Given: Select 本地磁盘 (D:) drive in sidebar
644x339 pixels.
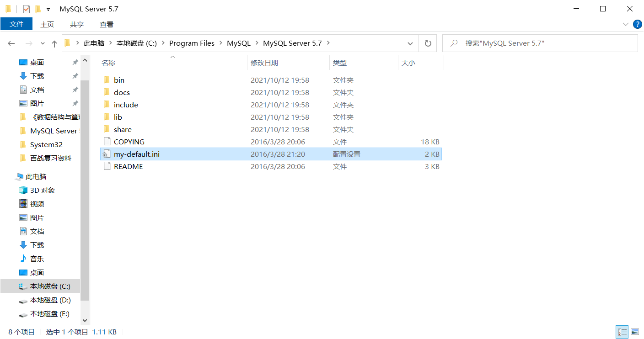Looking at the screenshot, I should click(50, 300).
